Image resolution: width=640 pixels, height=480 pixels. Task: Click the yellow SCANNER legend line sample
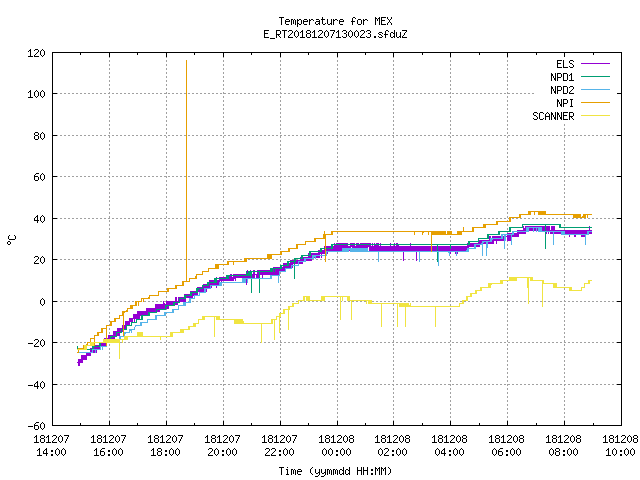596,116
